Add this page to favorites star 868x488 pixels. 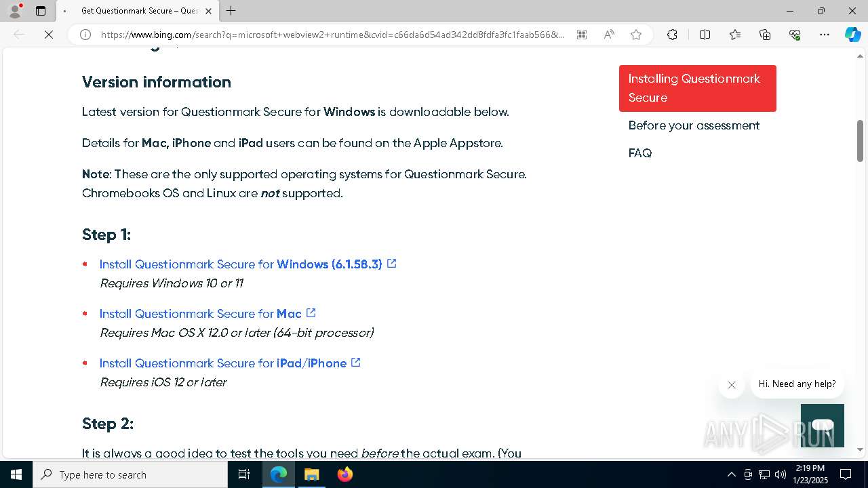pos(636,35)
